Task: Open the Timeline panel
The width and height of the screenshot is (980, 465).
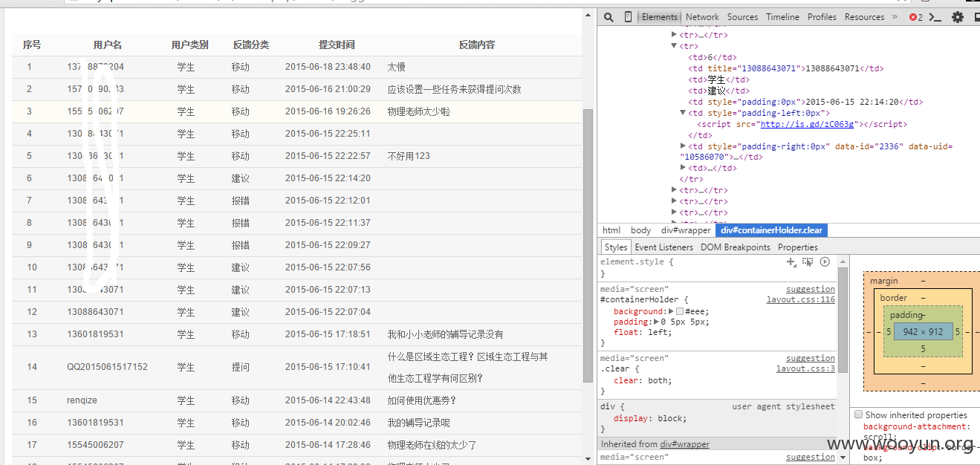Action: (783, 17)
